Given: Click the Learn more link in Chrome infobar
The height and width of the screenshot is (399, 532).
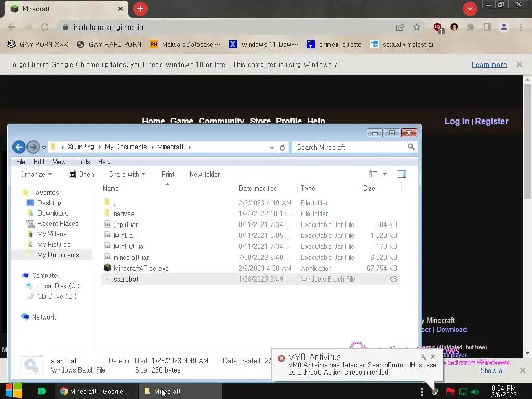Looking at the screenshot, I should [x=489, y=64].
